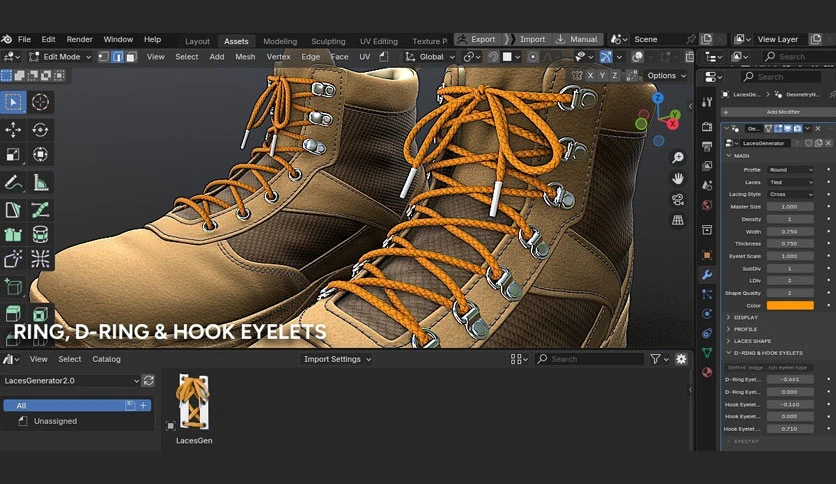Viewport: 836px width, 484px height.
Task: Switch to the Modeling workspace tab
Action: [280, 41]
